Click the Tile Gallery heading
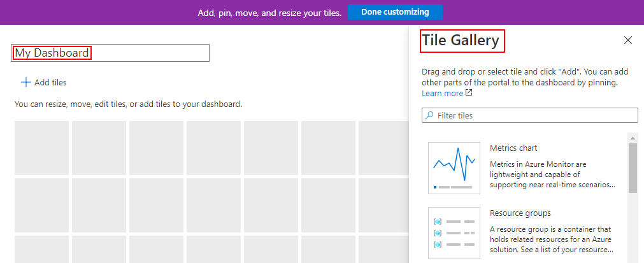 point(461,40)
